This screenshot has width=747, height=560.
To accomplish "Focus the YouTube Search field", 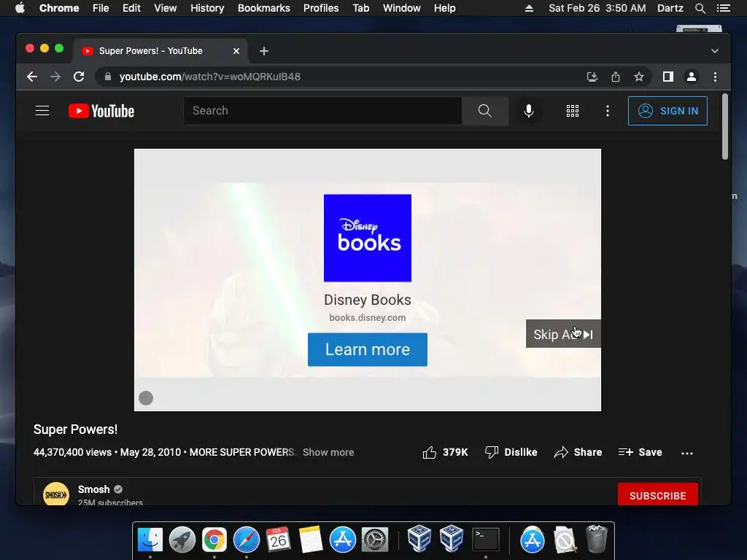I will pos(322,111).
